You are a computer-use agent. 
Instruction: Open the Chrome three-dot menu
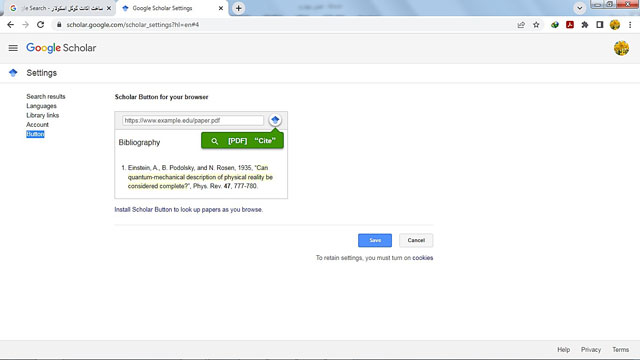630,25
